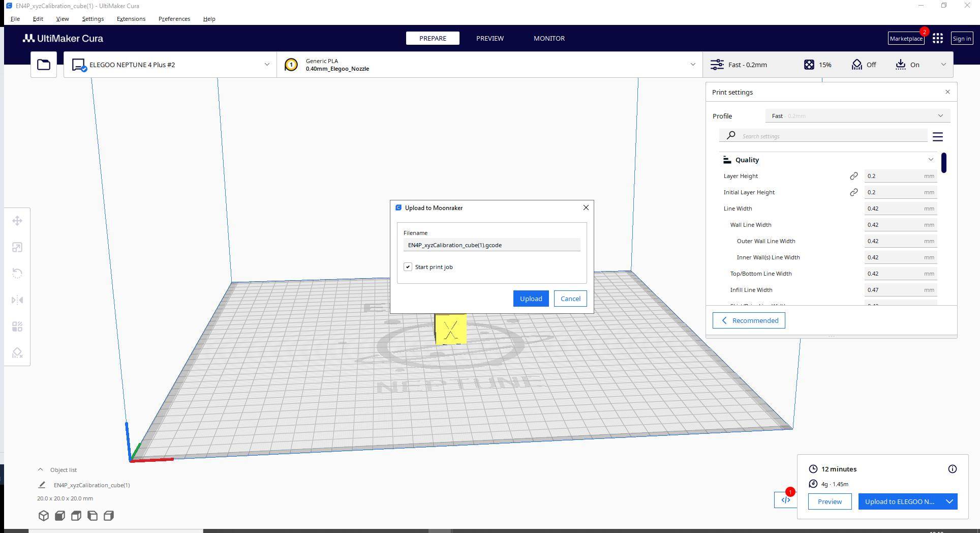Image resolution: width=980 pixels, height=533 pixels.
Task: Click the adhesion On icon
Action: (901, 65)
